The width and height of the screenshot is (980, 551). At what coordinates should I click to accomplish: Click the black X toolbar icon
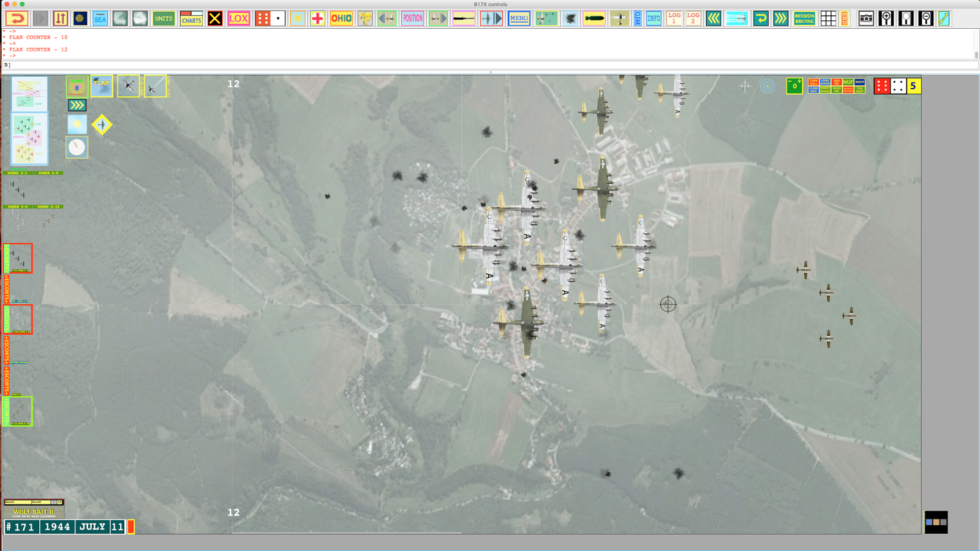(x=214, y=18)
